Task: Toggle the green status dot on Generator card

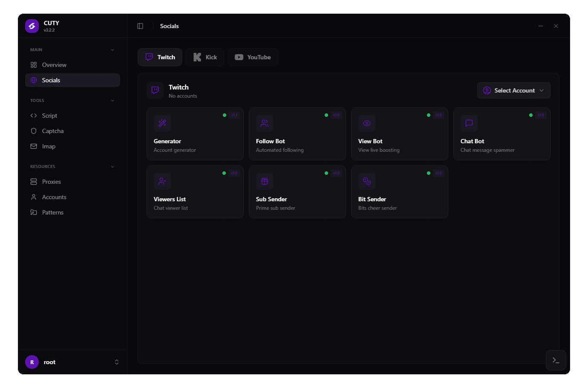Action: (225, 115)
